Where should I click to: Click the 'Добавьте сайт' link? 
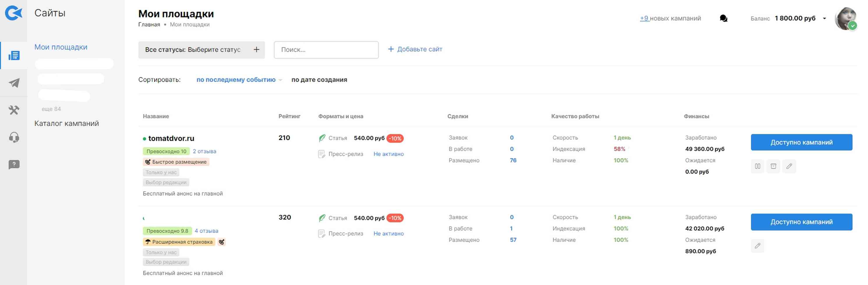click(415, 49)
